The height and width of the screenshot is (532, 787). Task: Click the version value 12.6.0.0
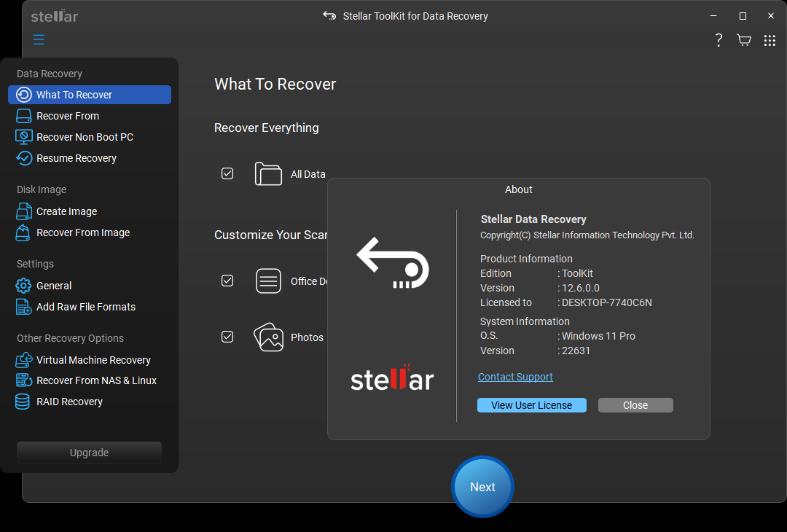point(581,288)
